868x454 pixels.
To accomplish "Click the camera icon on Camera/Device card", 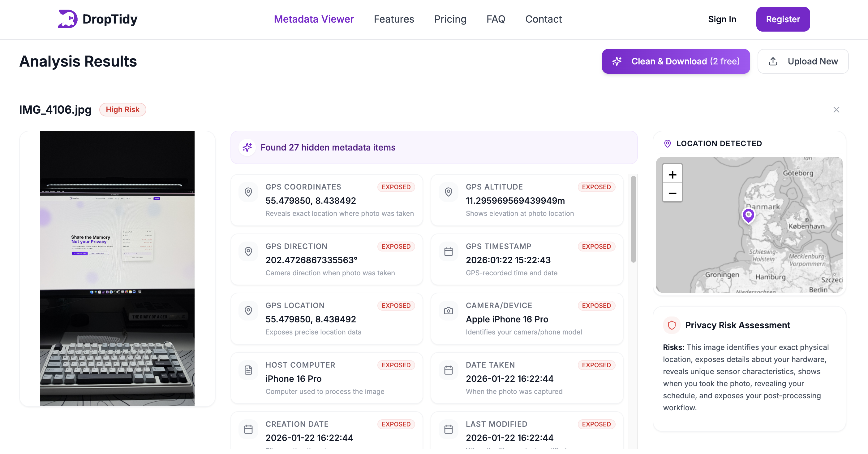I will [449, 311].
